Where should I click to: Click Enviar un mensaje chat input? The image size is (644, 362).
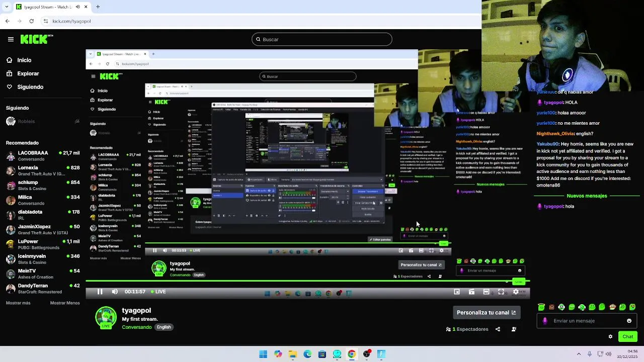[586, 321]
